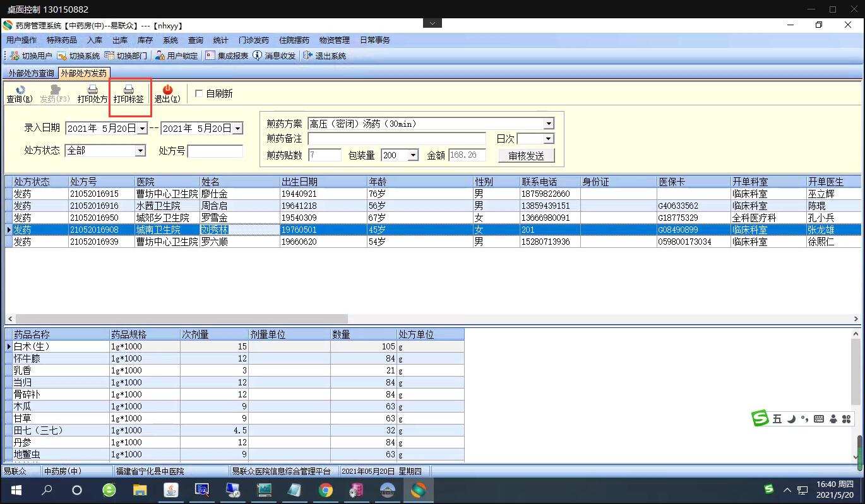Click 退出系统 exit system toolbar icon
This screenshot has height=504, width=865.
tap(325, 56)
